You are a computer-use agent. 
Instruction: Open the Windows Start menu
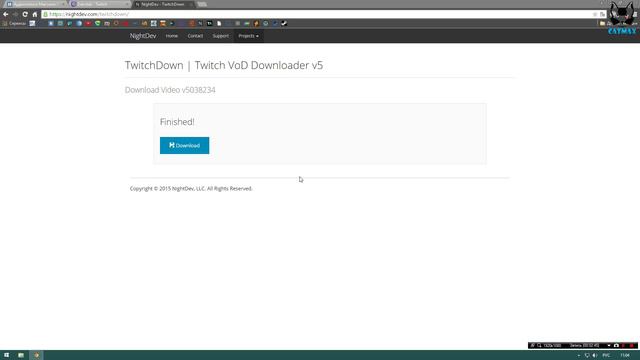pos(7,355)
